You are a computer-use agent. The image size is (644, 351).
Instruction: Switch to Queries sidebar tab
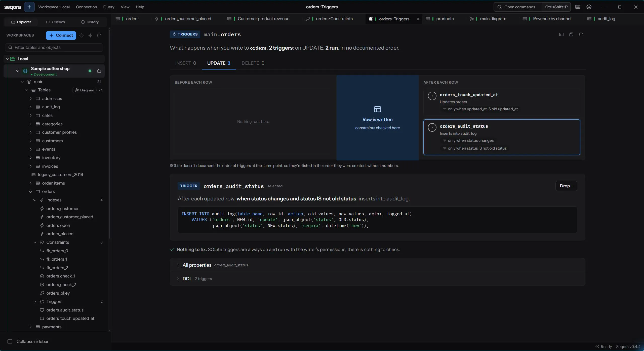[55, 22]
